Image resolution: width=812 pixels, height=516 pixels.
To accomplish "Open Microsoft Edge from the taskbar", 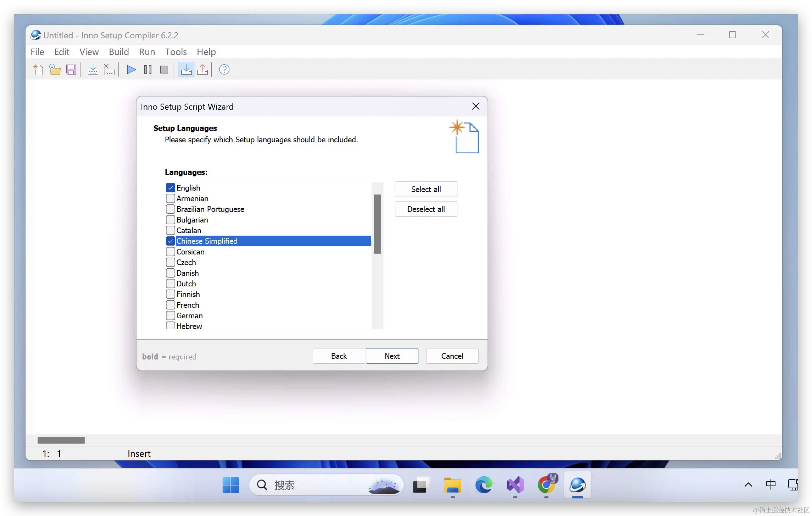I will 484,485.
